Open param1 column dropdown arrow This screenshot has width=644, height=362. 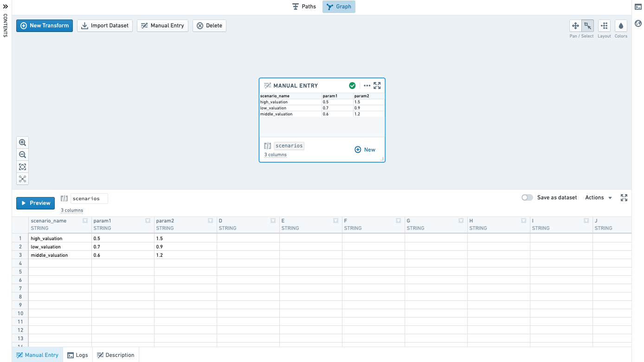(x=148, y=221)
